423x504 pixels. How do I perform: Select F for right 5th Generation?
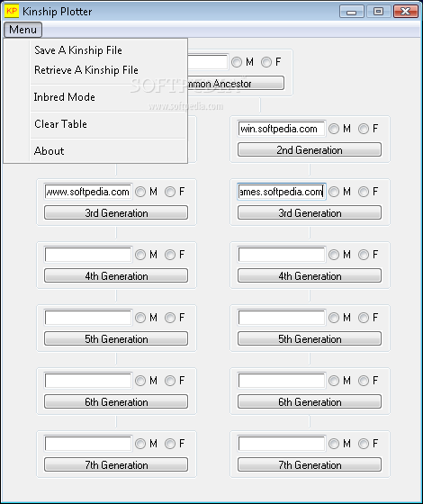pos(364,318)
